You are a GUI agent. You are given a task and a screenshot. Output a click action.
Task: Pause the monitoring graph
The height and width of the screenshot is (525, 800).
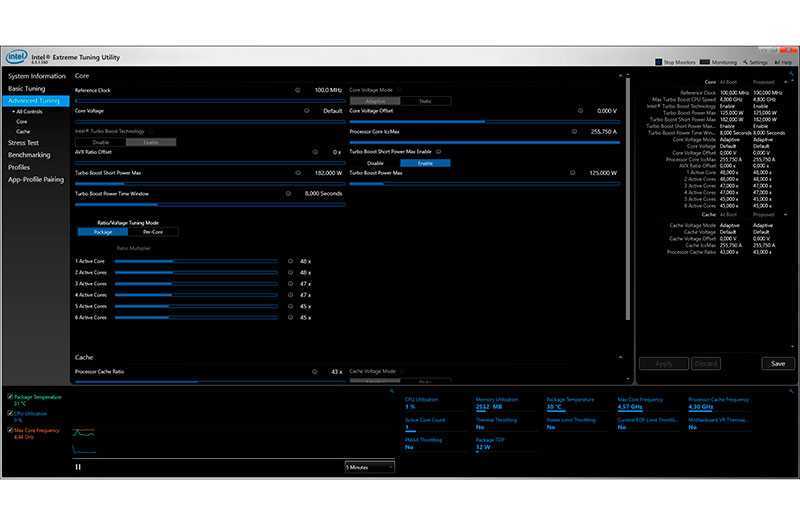(78, 467)
